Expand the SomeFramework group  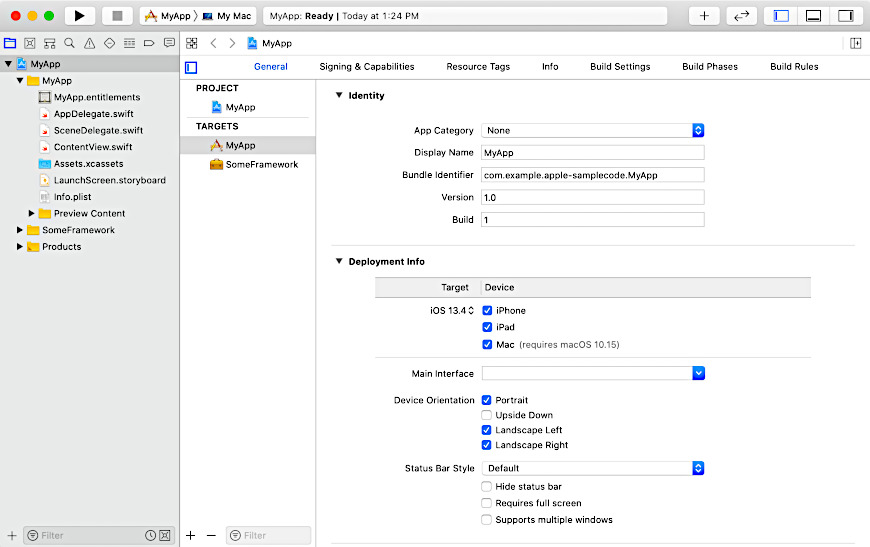coord(20,230)
